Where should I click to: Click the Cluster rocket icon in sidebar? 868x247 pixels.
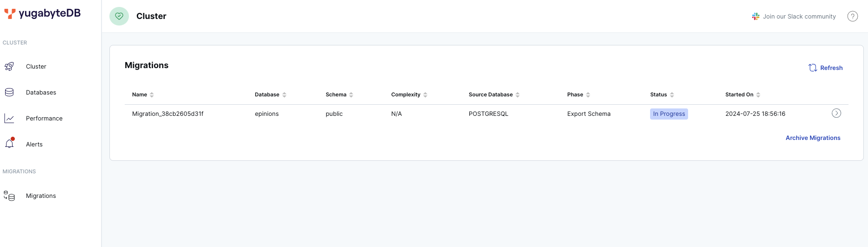[9, 67]
